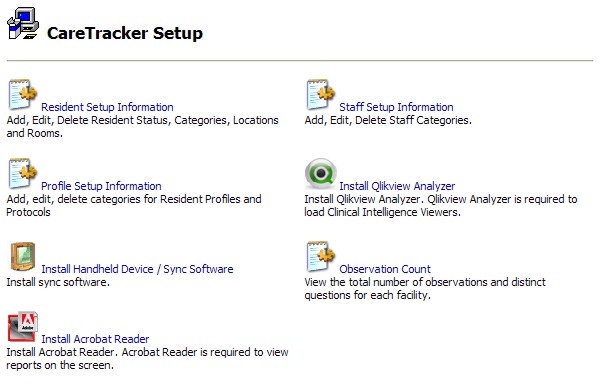Click the 'Add, Edit, Delete Staff Categories' description
Viewport: 606px width, 385px height.
(x=388, y=120)
